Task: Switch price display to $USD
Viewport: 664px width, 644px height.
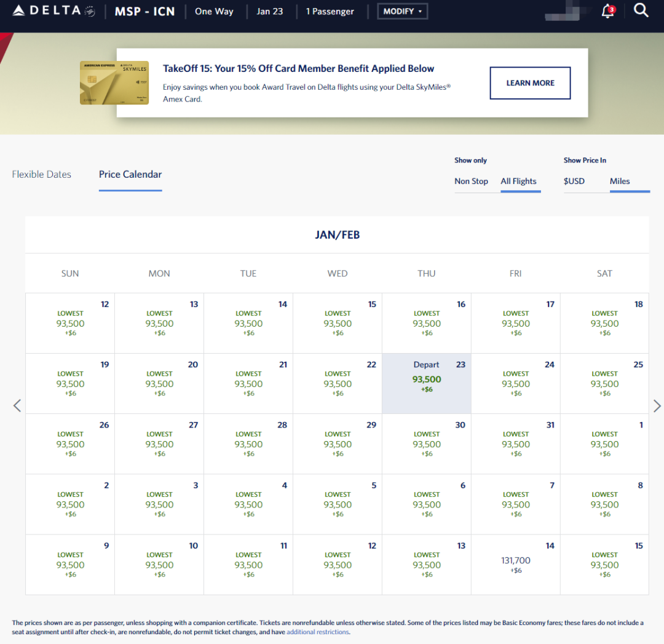Action: click(x=574, y=181)
